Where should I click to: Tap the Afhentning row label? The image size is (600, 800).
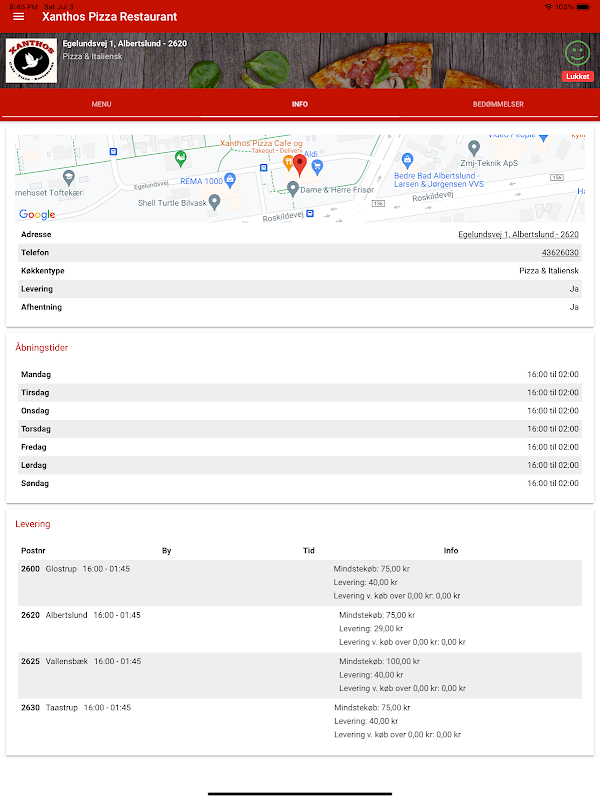[41, 307]
